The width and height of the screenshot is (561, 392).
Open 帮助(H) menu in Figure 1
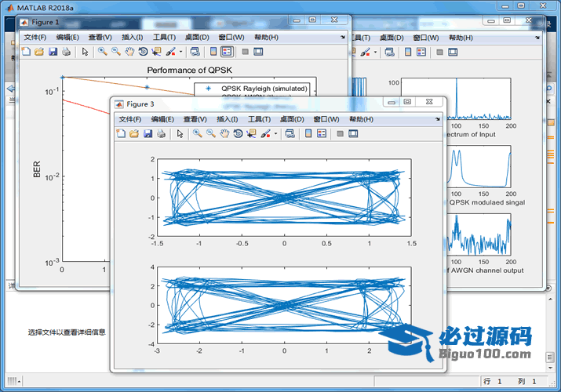[266, 38]
